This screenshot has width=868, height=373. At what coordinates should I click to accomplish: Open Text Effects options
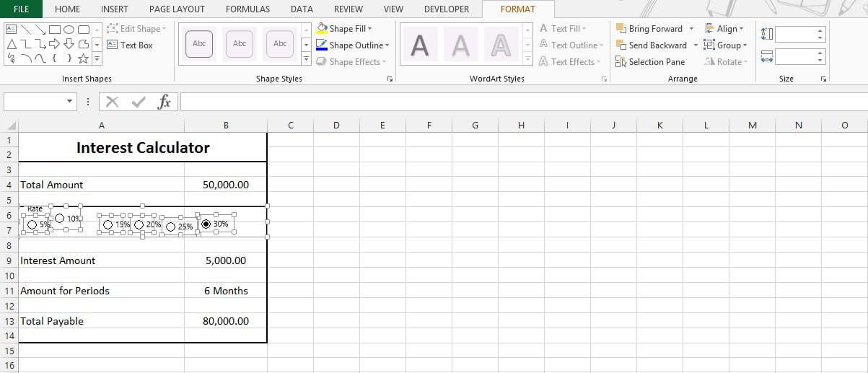click(x=570, y=62)
